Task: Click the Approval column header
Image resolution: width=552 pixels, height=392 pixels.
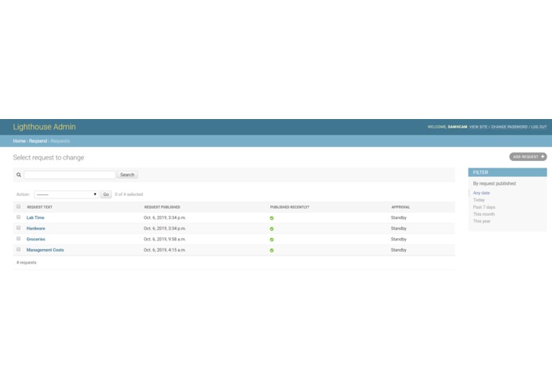Action: 400,207
